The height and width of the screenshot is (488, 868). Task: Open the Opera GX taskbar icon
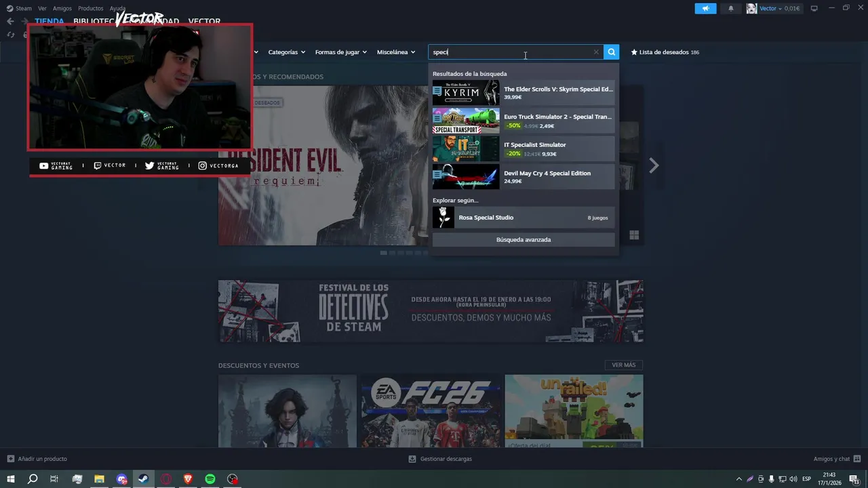point(166,479)
